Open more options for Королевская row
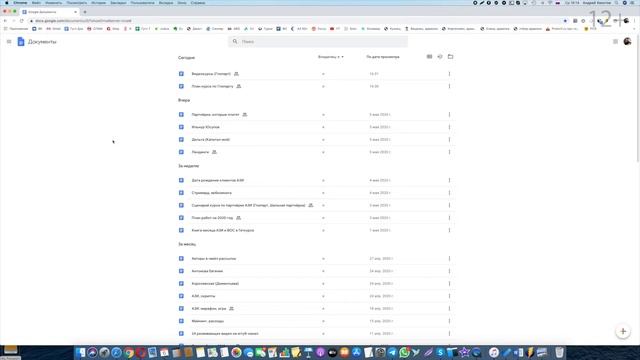The height and width of the screenshot is (360, 640). [449, 284]
